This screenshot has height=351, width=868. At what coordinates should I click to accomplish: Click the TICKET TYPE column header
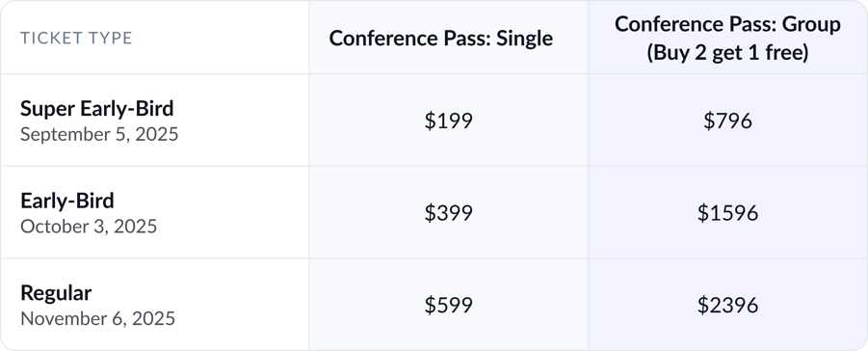[x=76, y=38]
